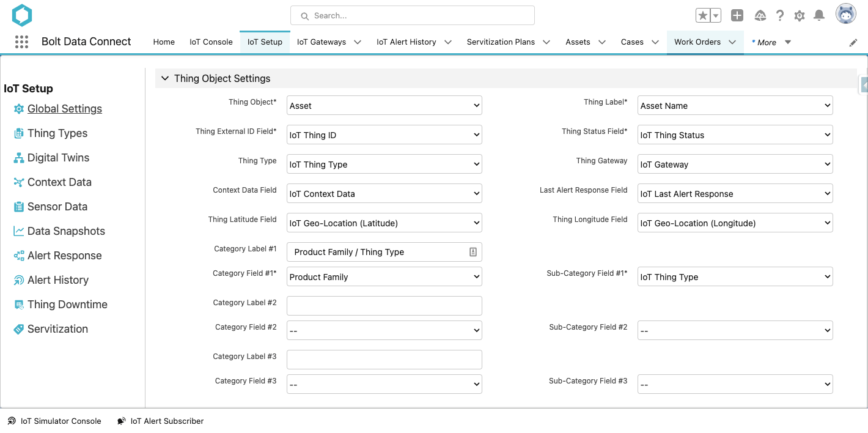This screenshot has width=868, height=433.
Task: Click the Digital Twins hierarchy icon
Action: 19,158
